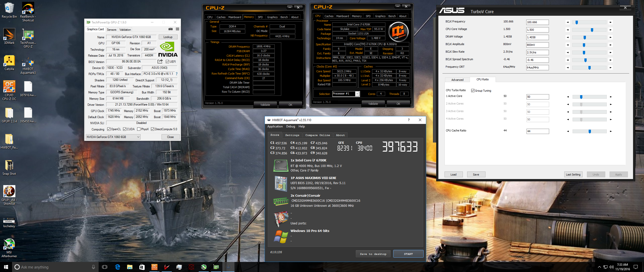Open Settings tab in HWBOT Aquamark

click(x=292, y=135)
